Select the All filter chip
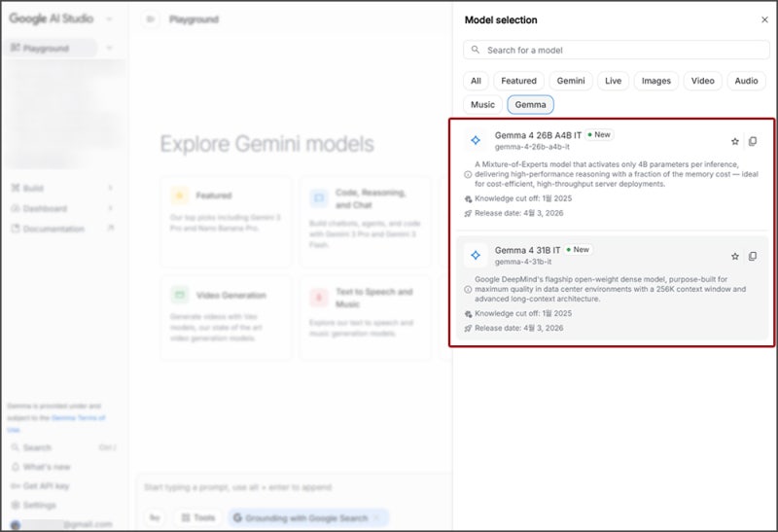The width and height of the screenshot is (778, 532). coord(476,81)
